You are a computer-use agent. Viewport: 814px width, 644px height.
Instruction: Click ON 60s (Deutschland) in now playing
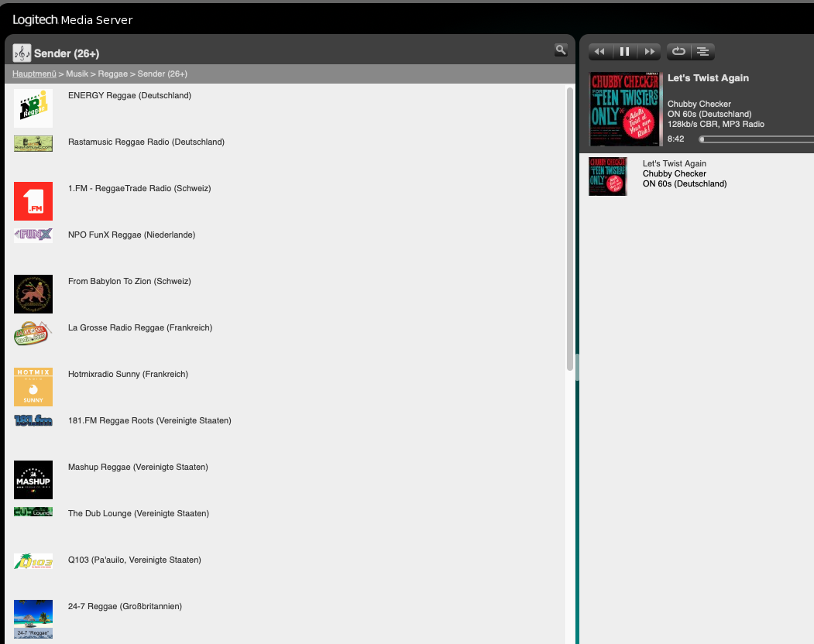coord(709,114)
